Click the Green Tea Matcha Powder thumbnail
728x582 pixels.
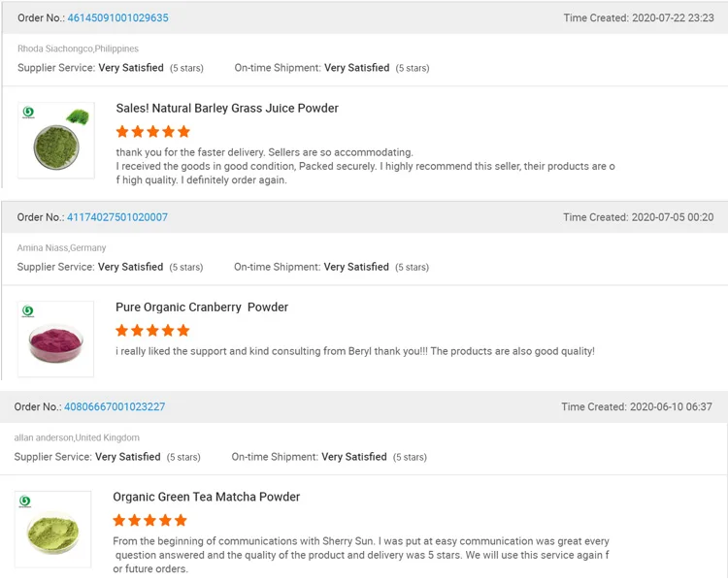click(x=53, y=529)
